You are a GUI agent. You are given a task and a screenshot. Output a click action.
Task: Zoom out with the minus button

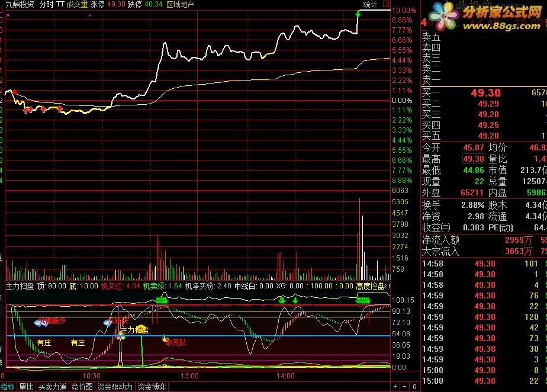(x=405, y=387)
